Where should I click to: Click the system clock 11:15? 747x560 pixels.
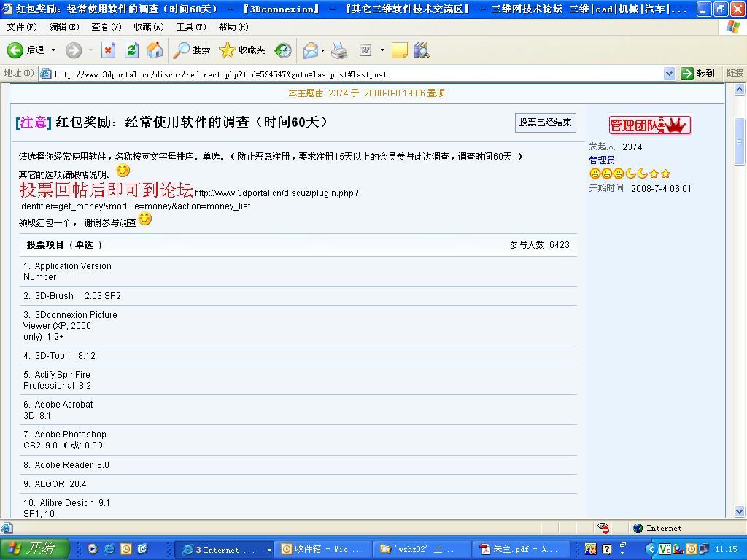(x=726, y=550)
